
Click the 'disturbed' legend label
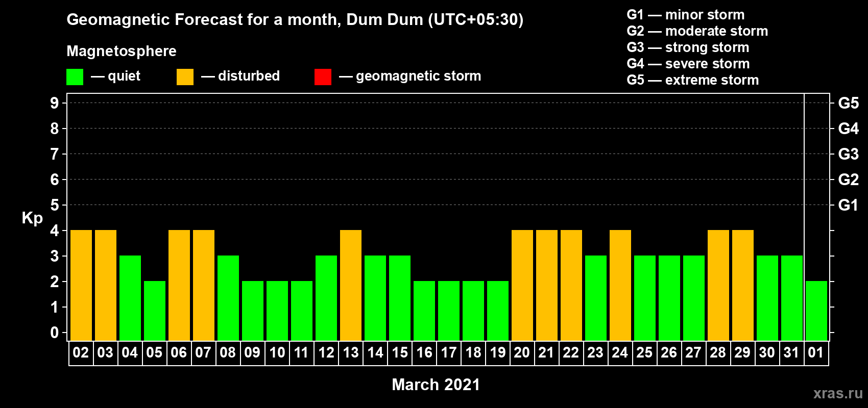(249, 76)
